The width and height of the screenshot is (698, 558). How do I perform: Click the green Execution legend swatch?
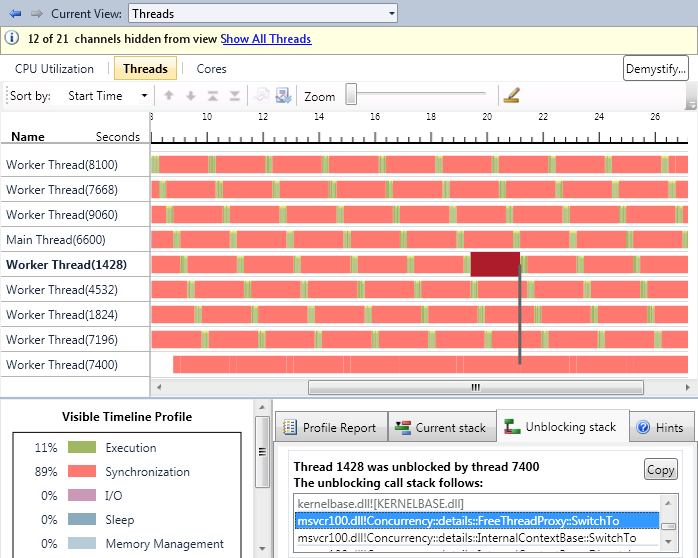(82, 447)
